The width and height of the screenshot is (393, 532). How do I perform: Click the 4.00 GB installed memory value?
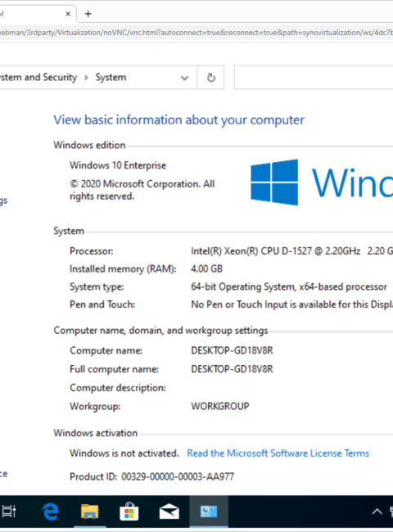pos(206,268)
